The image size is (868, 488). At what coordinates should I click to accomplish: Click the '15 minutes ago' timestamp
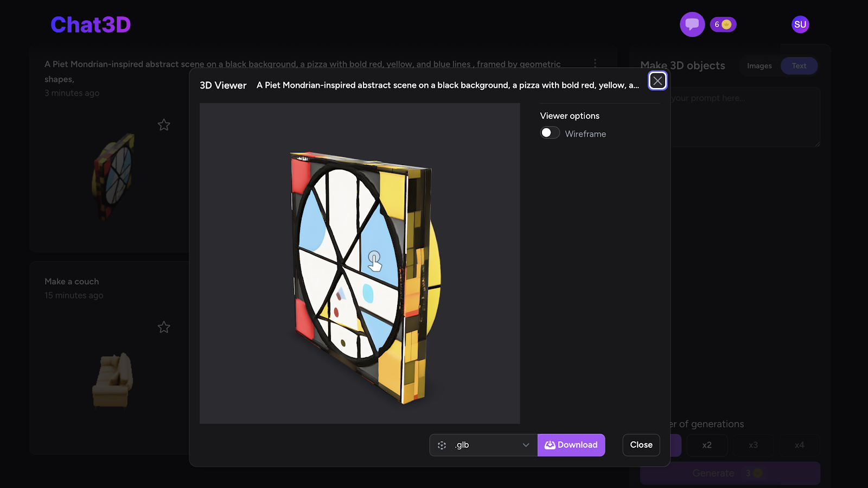pyautogui.click(x=74, y=295)
